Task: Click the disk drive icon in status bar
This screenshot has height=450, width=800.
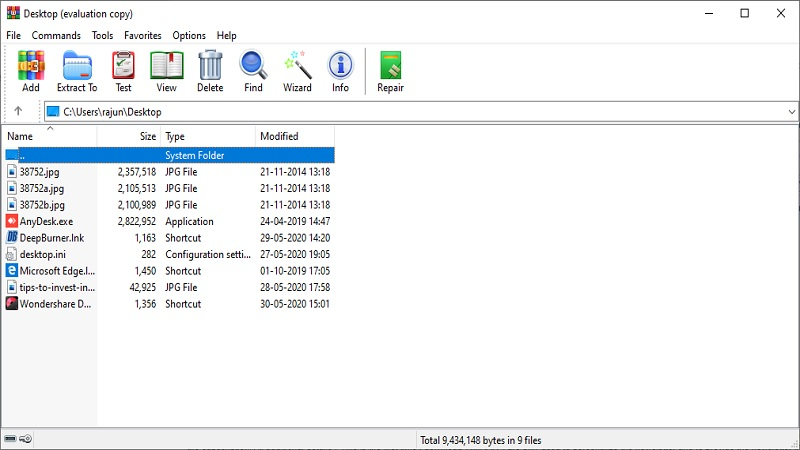Action: pos(10,439)
